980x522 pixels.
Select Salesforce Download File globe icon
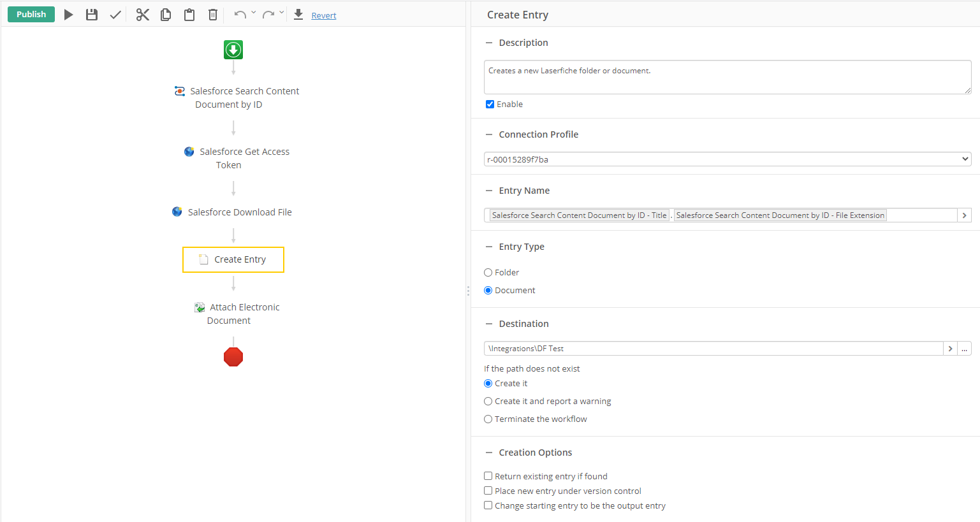click(177, 212)
